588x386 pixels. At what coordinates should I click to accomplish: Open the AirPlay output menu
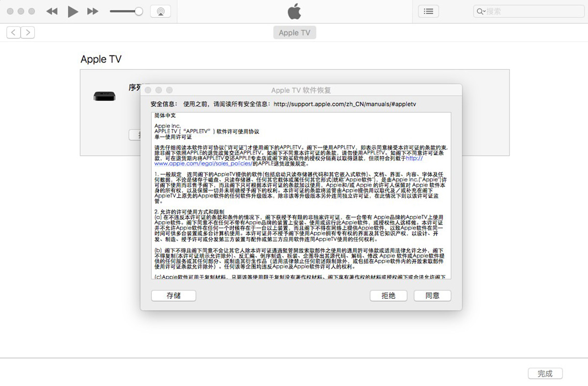(x=160, y=11)
